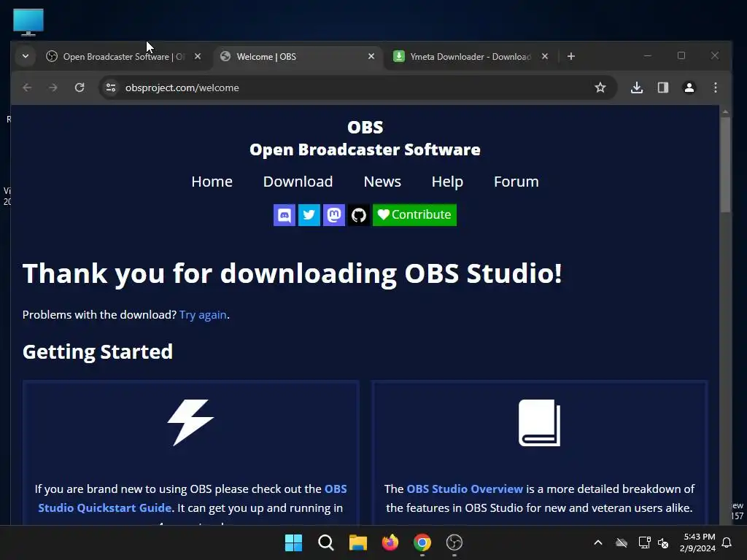Click the Try again download link
Viewport: 747px width, 560px height.
203,315
